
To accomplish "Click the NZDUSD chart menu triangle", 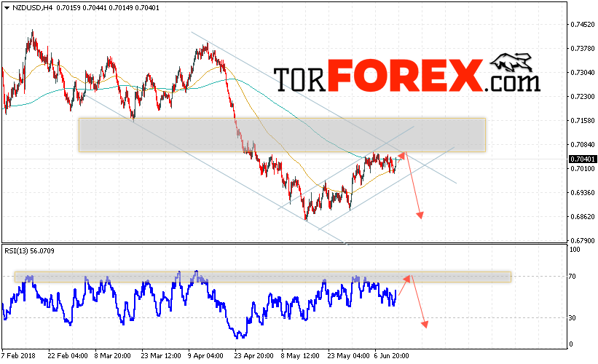I will (x=7, y=8).
